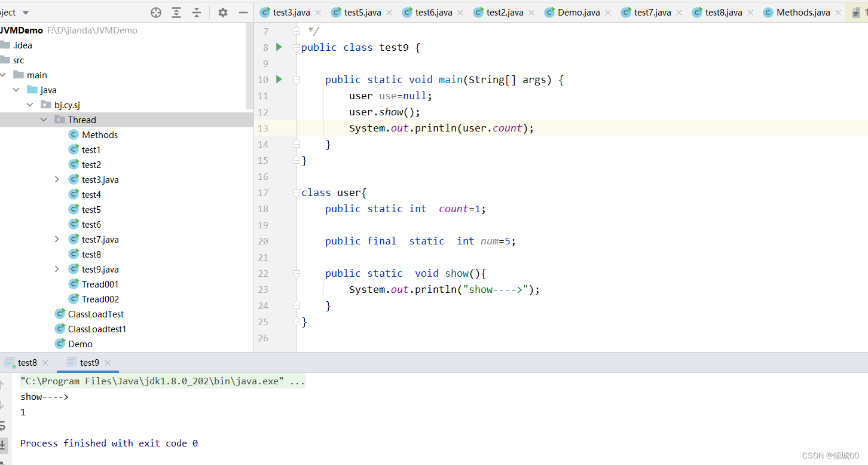
Task: Click the count field on line 18
Action: (x=453, y=209)
